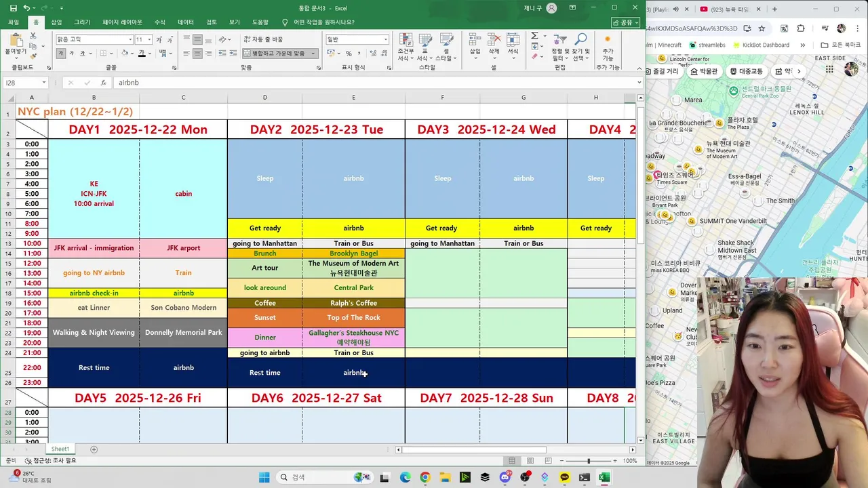Screen dimensions: 868x488
Task: Switch to 데이터 data tab
Action: 186,22
